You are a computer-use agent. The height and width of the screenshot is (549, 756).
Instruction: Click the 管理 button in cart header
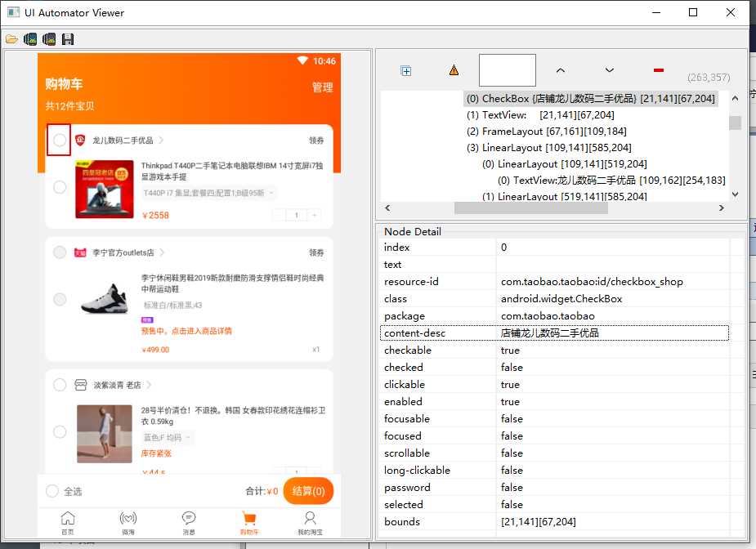[323, 87]
